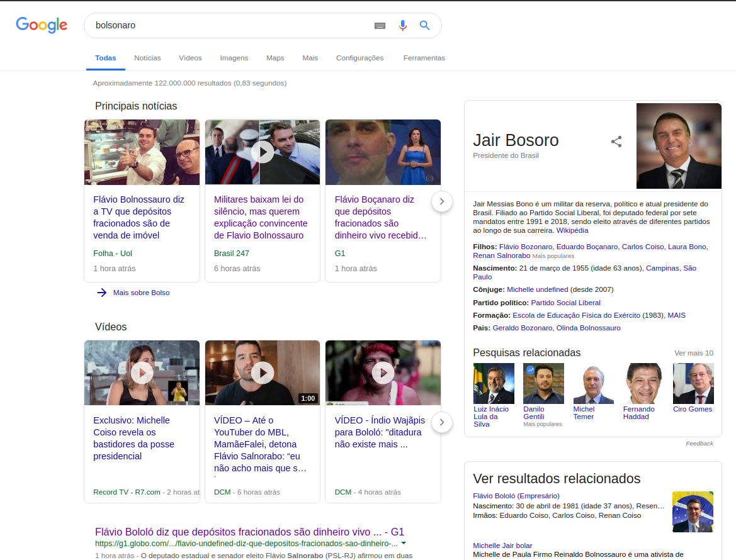The image size is (736, 560).
Task: Play the Militares baixam lei video thumbnail
Action: tap(263, 152)
